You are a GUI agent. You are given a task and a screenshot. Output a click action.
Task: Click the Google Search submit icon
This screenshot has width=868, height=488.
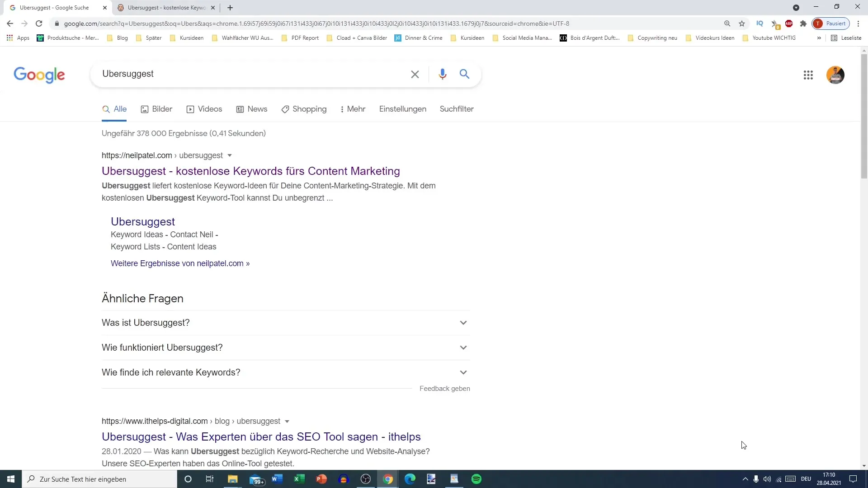pos(465,74)
